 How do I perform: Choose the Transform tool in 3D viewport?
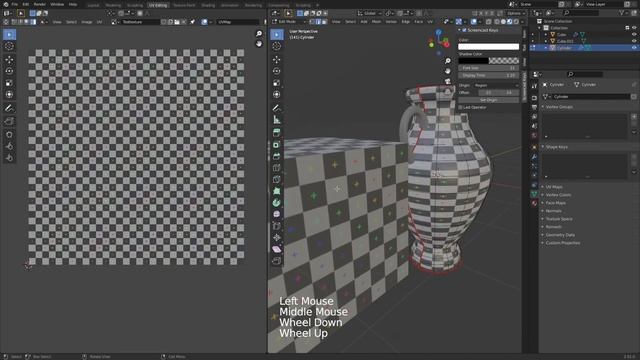(x=277, y=95)
